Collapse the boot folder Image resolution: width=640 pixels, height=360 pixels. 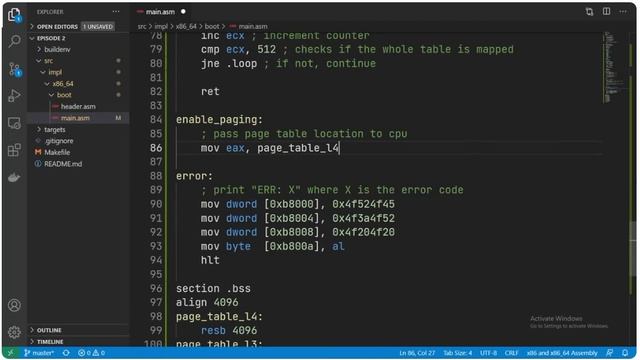[64, 95]
